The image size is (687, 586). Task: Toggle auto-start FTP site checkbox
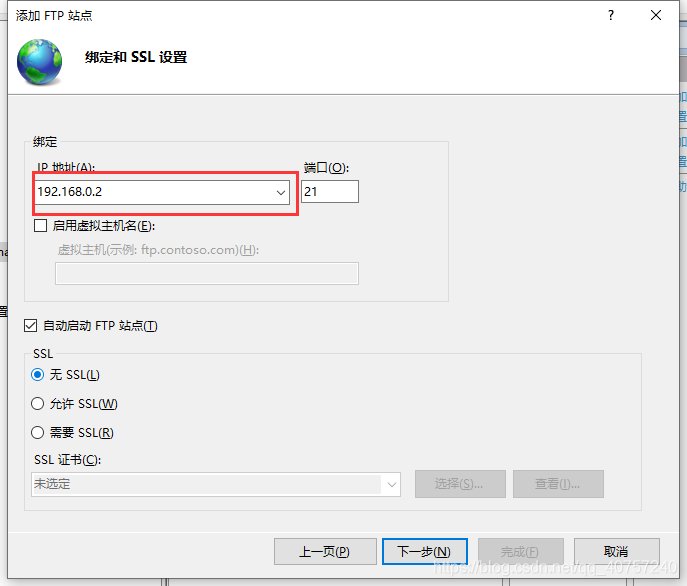pyautogui.click(x=30, y=326)
